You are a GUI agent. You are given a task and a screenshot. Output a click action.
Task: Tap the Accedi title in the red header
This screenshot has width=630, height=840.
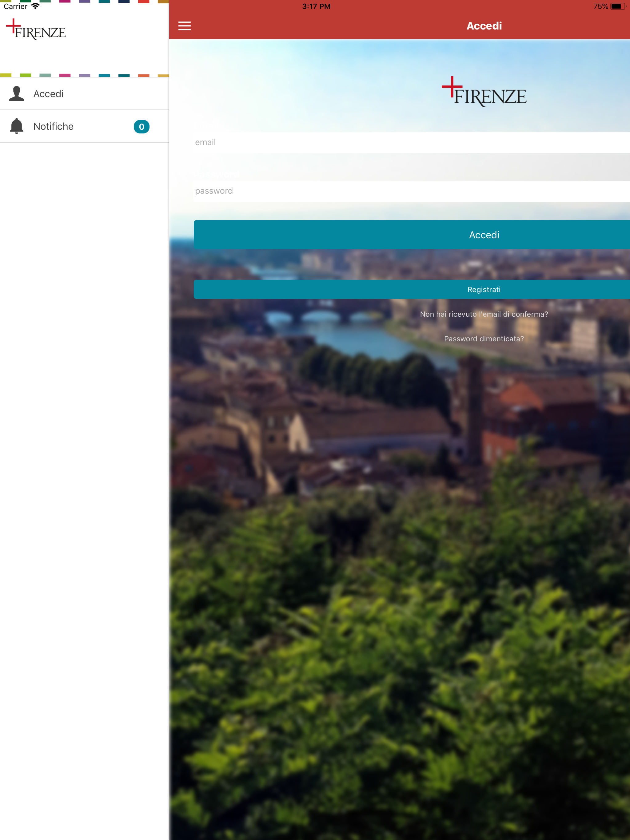pos(484,26)
